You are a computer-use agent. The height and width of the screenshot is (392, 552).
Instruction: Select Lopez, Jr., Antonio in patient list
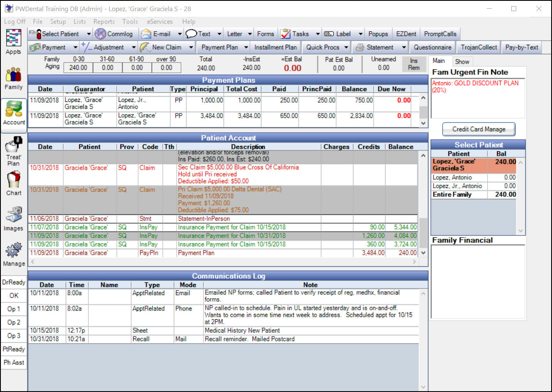tap(457, 186)
